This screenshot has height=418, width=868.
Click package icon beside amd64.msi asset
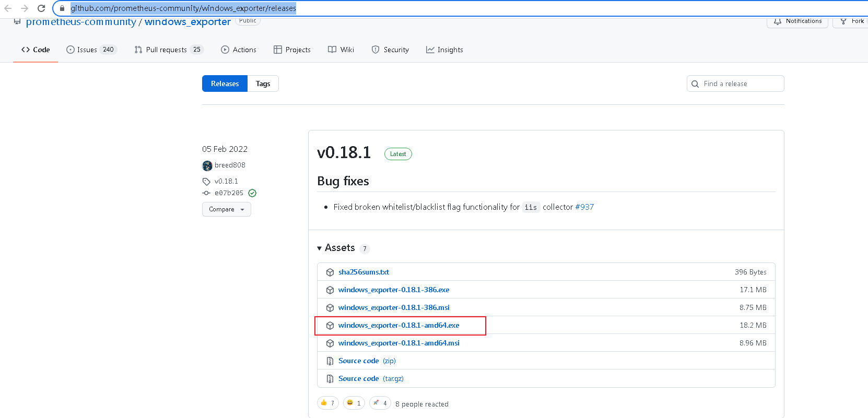coord(330,343)
